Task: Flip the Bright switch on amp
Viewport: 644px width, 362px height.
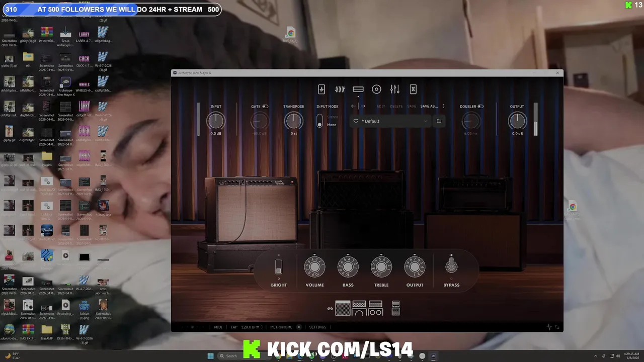Action: pyautogui.click(x=279, y=267)
